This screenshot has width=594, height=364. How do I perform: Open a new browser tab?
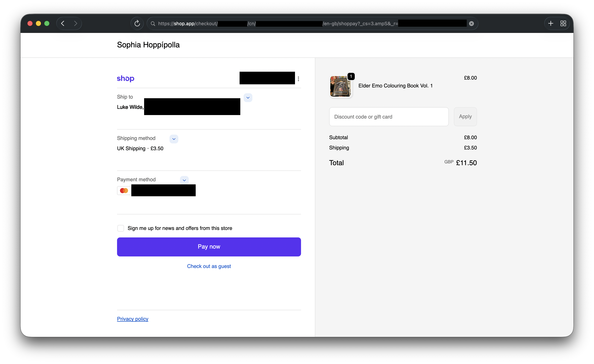[551, 23]
